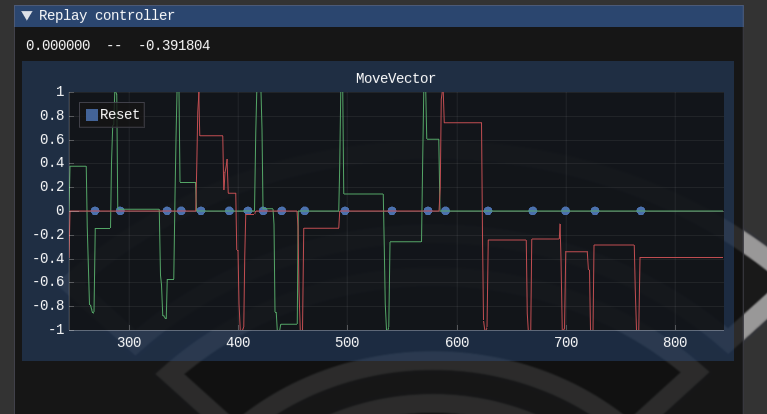Click the MoveVector plot title
767x414 pixels.
coord(395,79)
